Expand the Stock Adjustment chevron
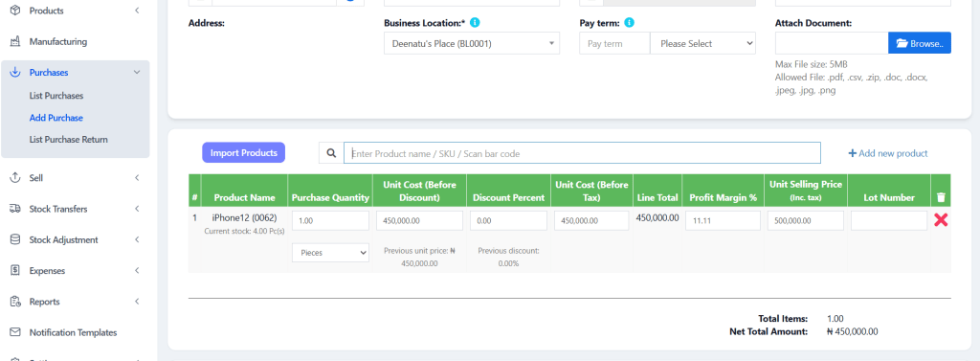Viewport: 980px width, 361px height. coord(137,239)
